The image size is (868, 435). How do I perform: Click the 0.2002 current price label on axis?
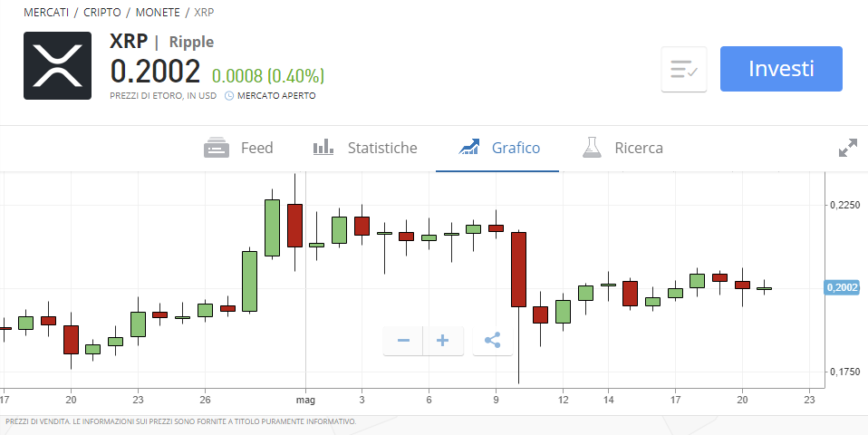840,288
